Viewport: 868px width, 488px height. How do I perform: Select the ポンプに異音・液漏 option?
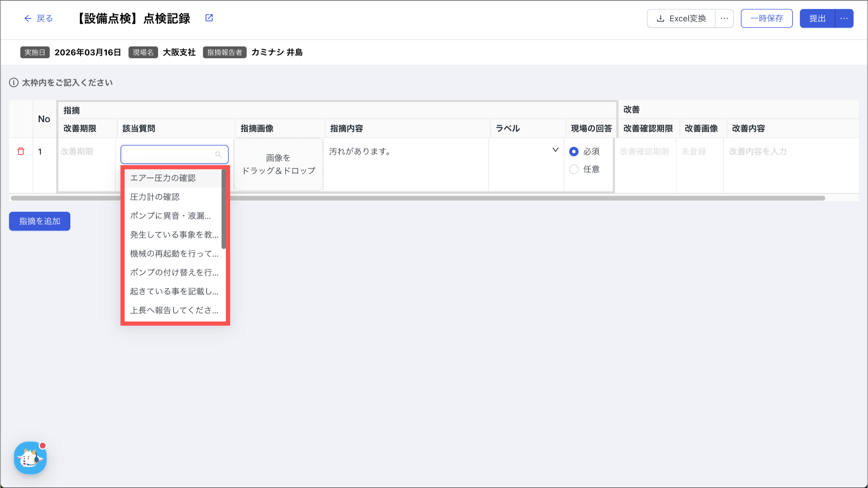(170, 216)
